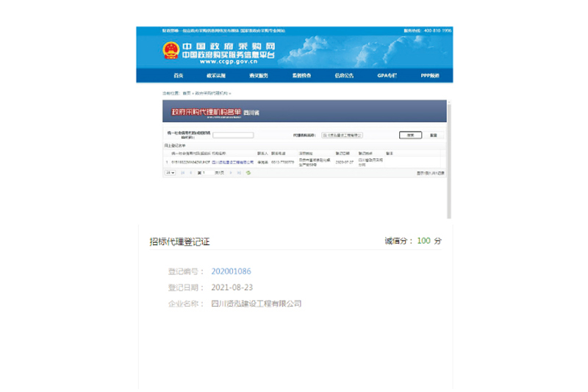Screen dimensions: 588x392
Task: Click the agency name input field
Action: pos(341,135)
